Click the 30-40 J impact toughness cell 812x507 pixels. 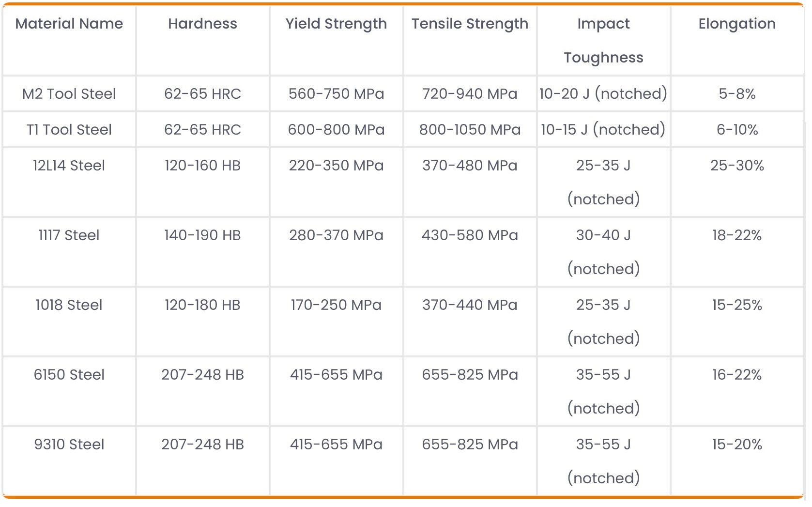click(x=603, y=252)
